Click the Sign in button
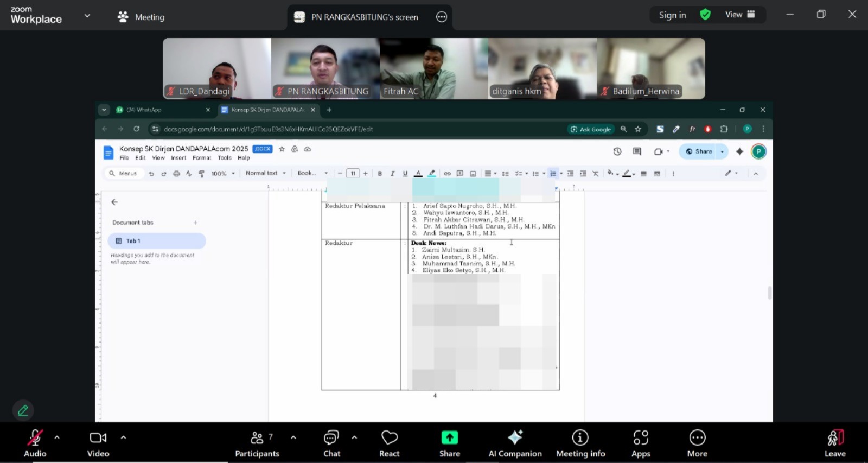Viewport: 868px width, 463px height. coord(672,15)
